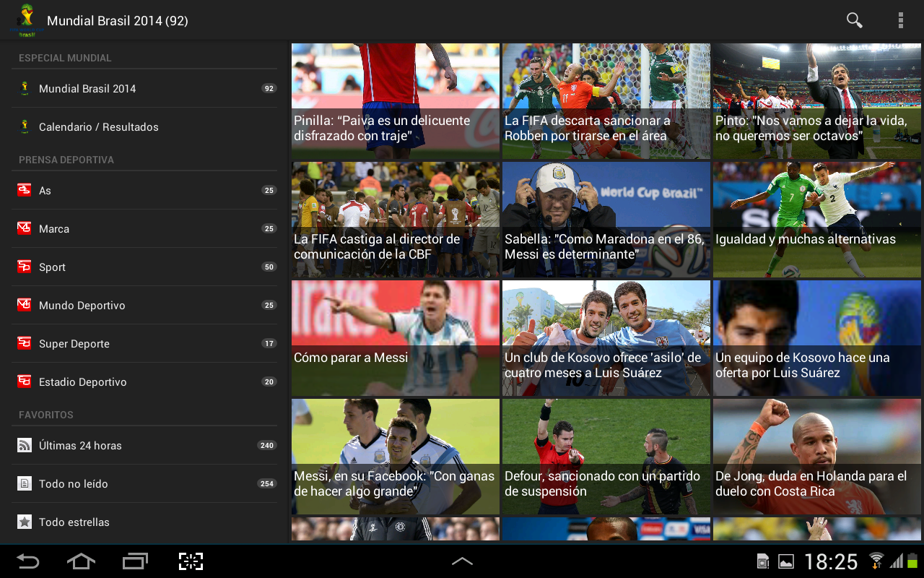Open the three-dot overflow menu
Screen dimensions: 924x578
click(901, 20)
